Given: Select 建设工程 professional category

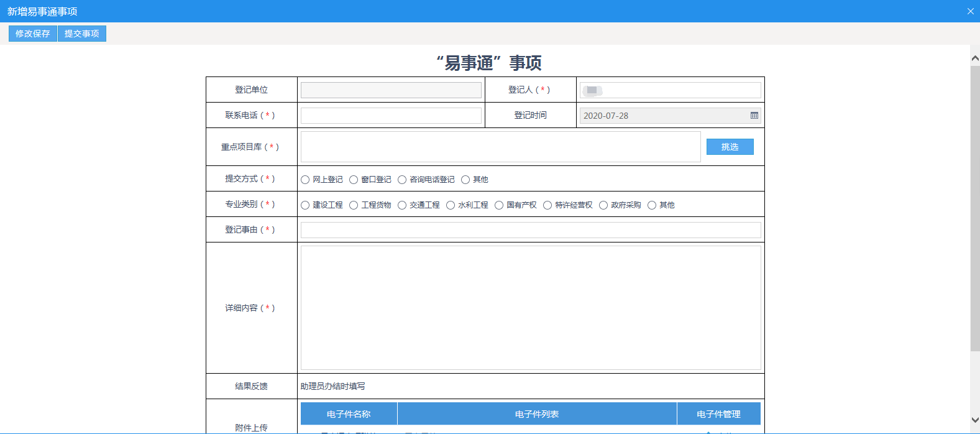Looking at the screenshot, I should [305, 205].
